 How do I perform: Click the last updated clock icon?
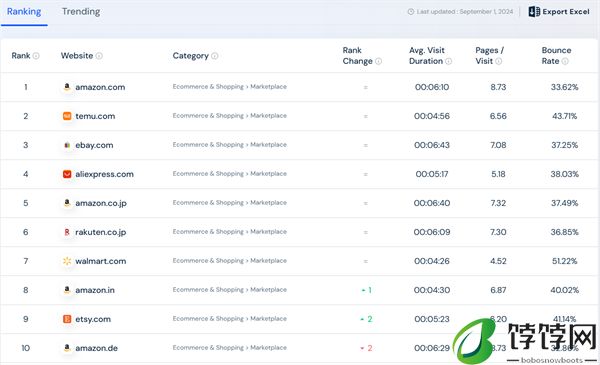(411, 11)
